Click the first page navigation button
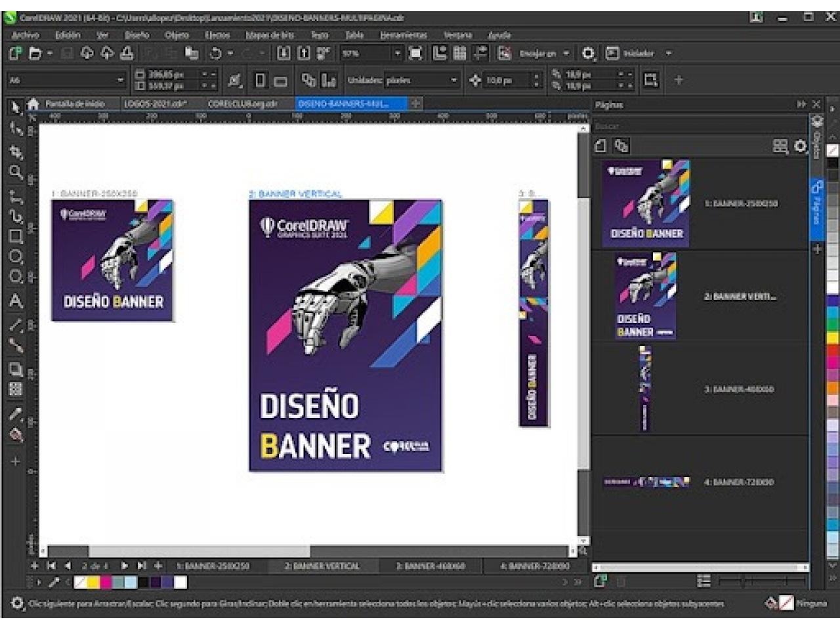The image size is (840, 630). [51, 566]
